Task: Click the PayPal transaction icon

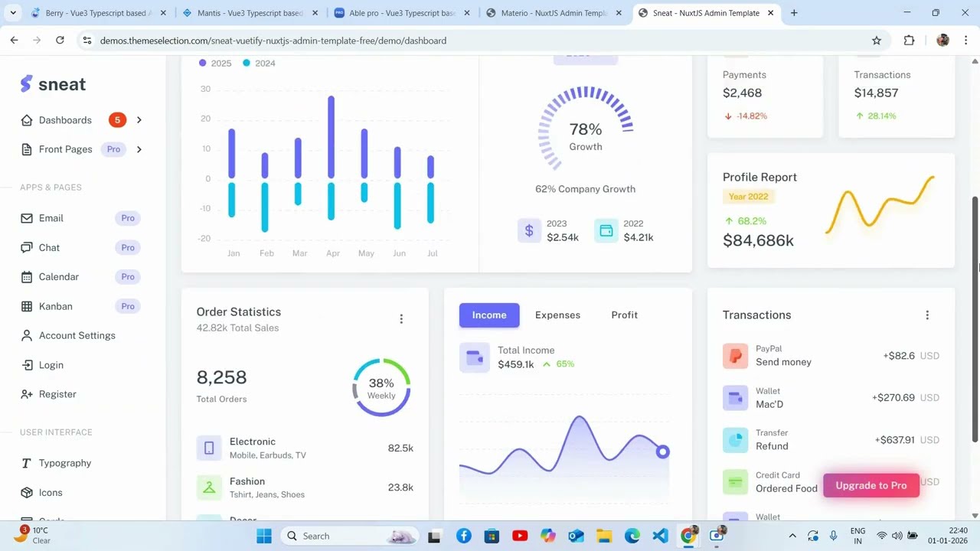Action: tap(735, 356)
